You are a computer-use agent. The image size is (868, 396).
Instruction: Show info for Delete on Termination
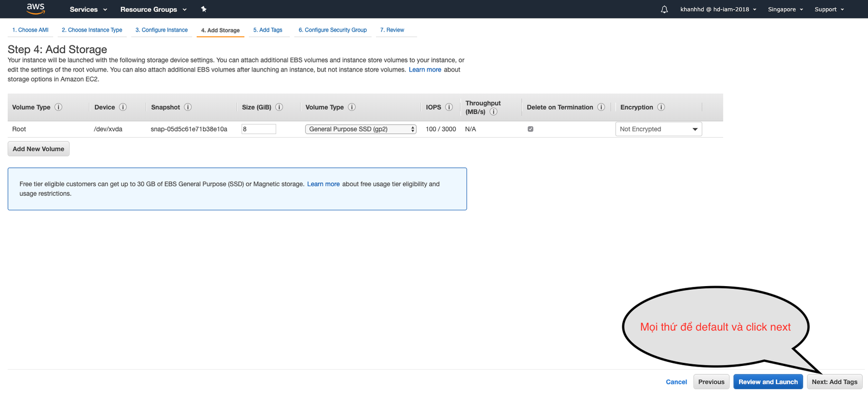pos(601,107)
